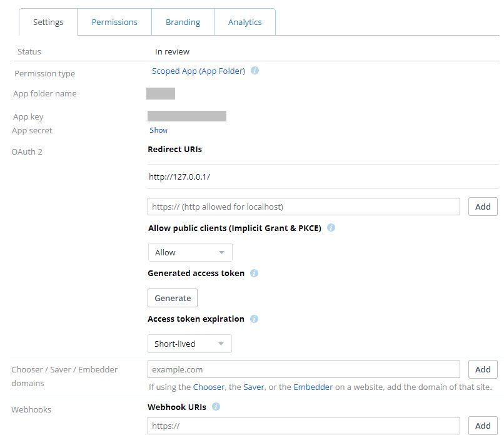This screenshot has height=435, width=504.
Task: Click the example.com domain input field
Action: tap(304, 369)
